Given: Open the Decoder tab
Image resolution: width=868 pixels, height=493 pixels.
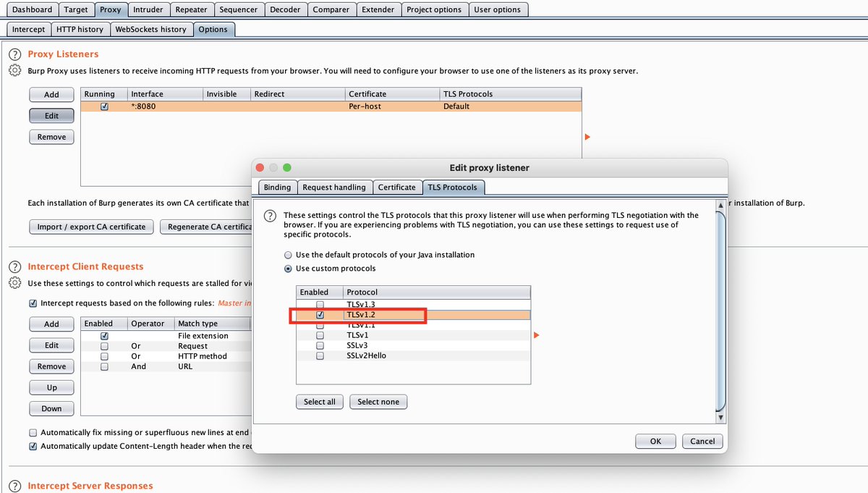Looking at the screenshot, I should pos(286,9).
